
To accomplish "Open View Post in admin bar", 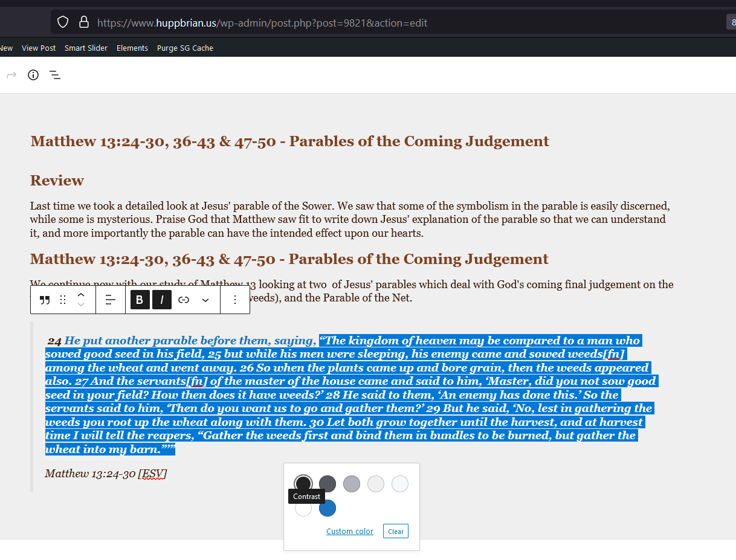I will (39, 48).
